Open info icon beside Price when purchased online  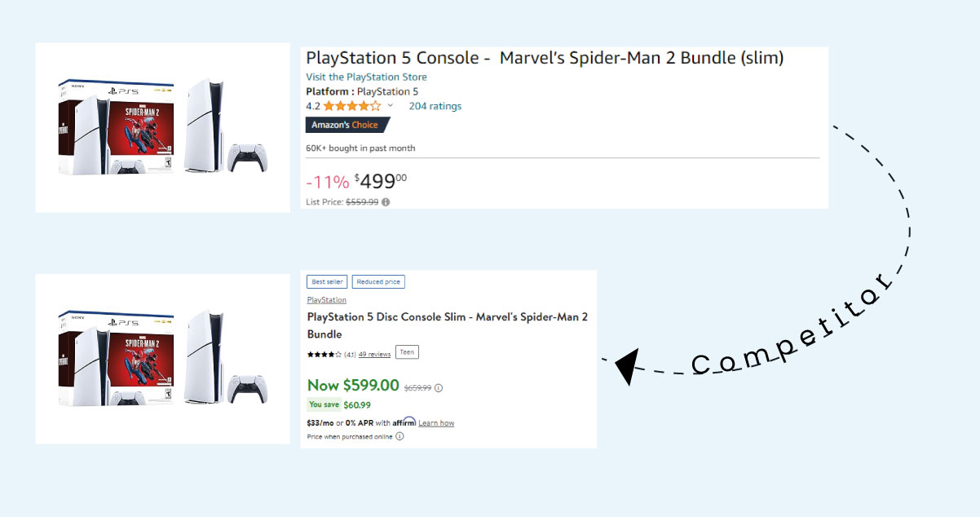[x=400, y=436]
